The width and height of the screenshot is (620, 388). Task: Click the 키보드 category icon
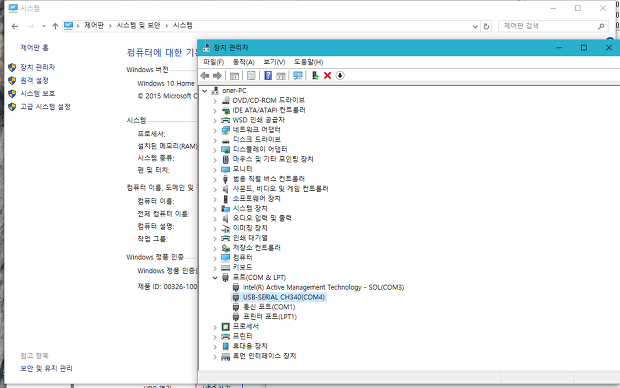point(225,268)
